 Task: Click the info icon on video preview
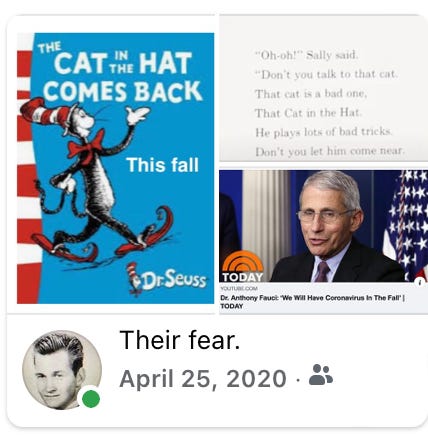click(x=420, y=282)
